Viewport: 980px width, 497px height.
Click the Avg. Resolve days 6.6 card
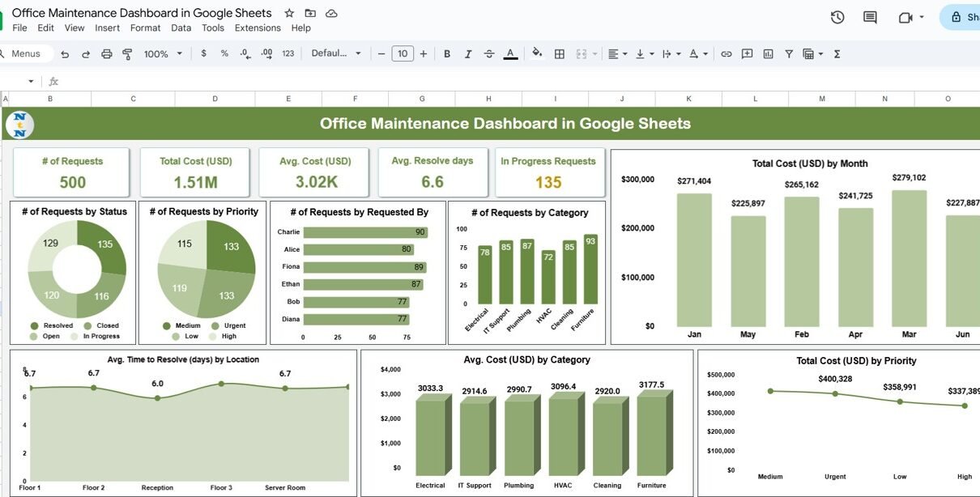point(432,172)
